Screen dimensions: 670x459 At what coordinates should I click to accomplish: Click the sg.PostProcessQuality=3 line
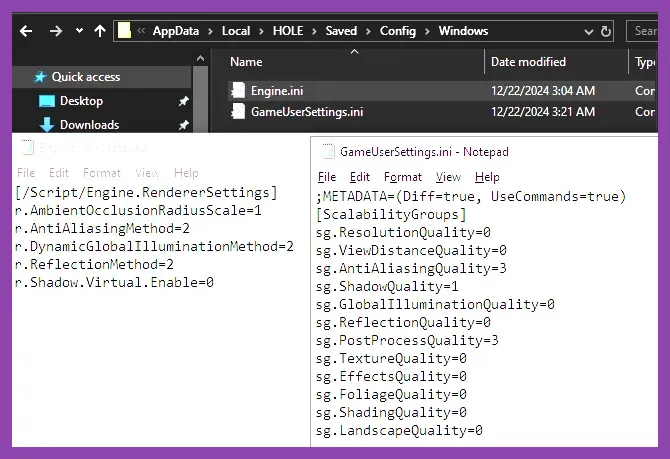pos(407,341)
